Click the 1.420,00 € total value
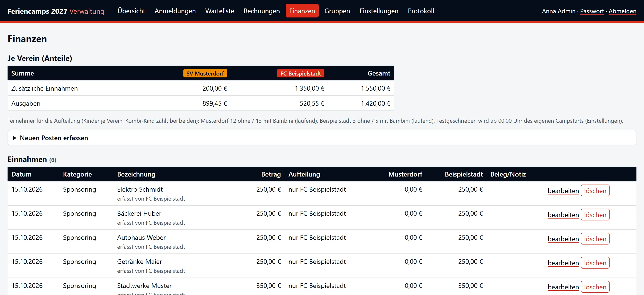Image resolution: width=644 pixels, height=295 pixels. coord(375,103)
